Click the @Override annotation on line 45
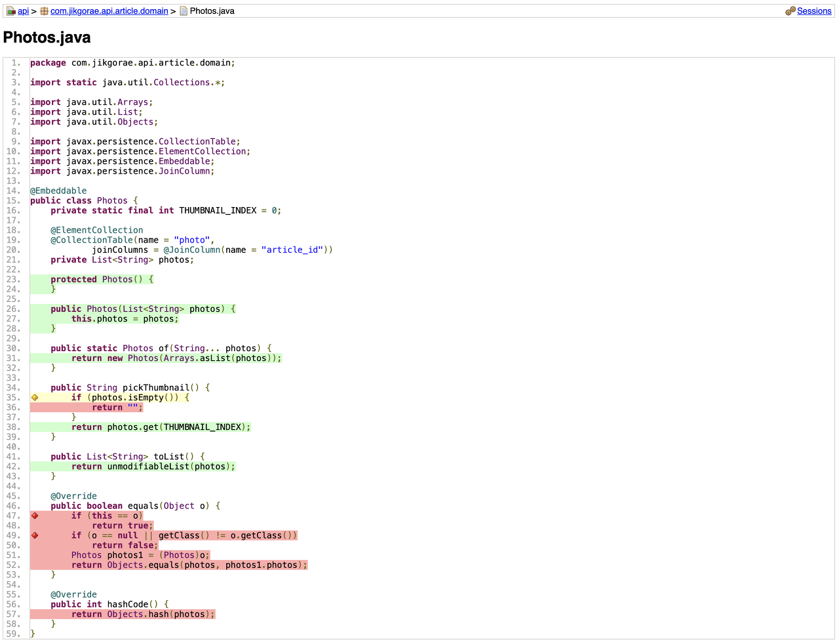839x644 pixels. (73, 496)
